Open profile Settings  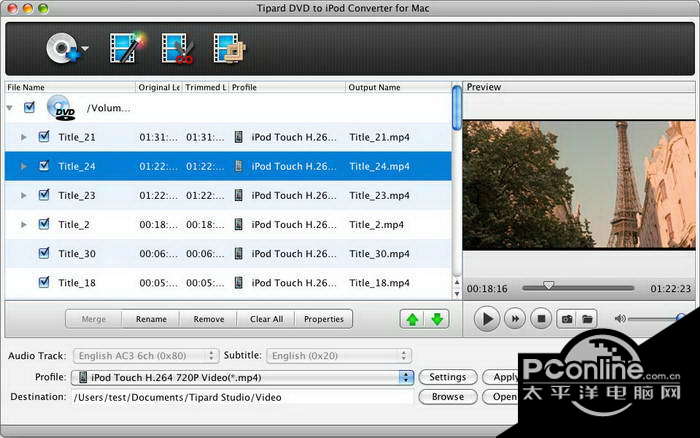(448, 377)
